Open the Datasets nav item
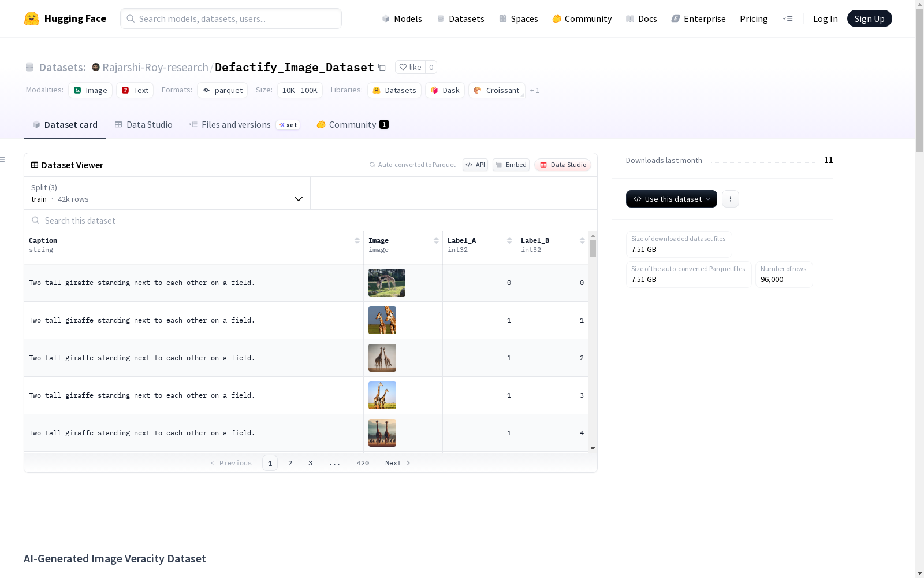Image resolution: width=924 pixels, height=578 pixels. pyautogui.click(x=460, y=18)
